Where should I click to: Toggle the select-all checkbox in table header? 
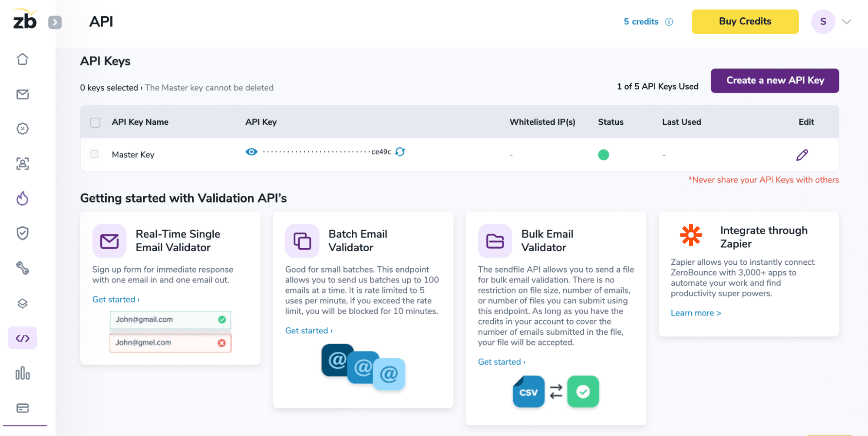coord(96,123)
